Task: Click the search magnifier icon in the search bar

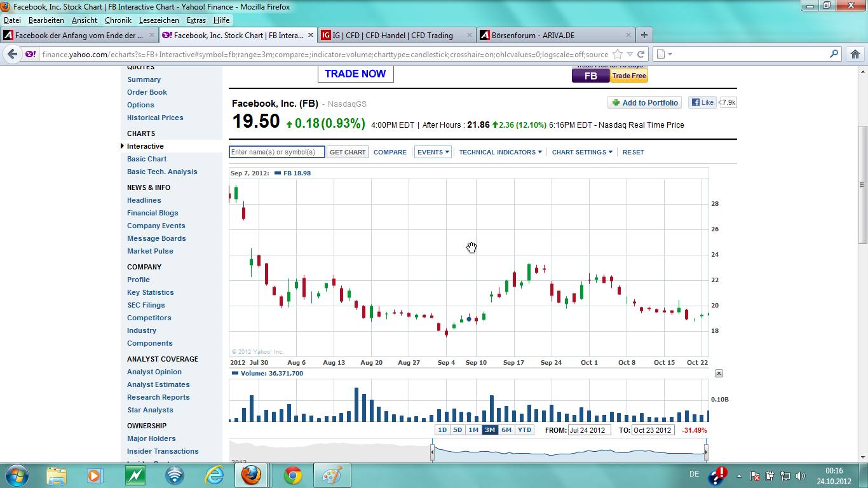Action: tap(835, 55)
